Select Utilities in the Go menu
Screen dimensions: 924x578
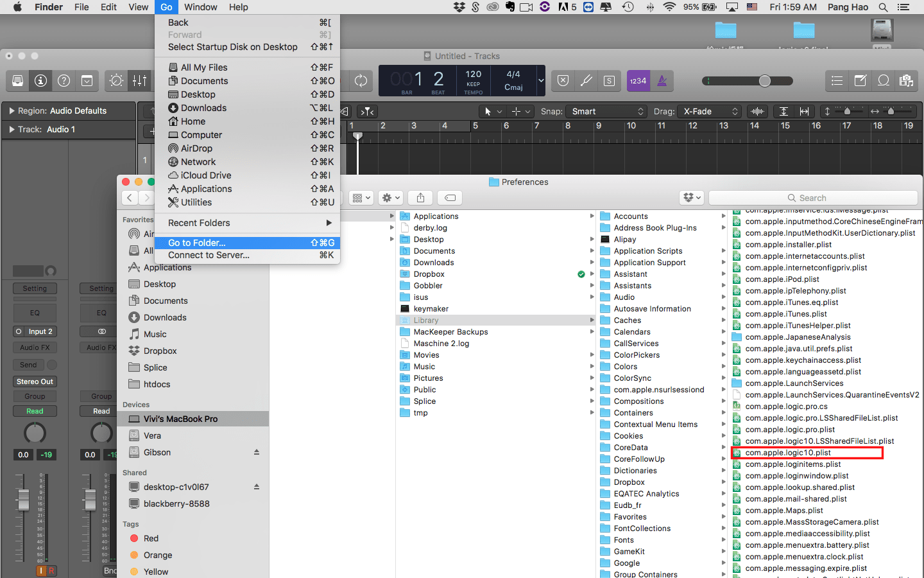click(x=247, y=202)
